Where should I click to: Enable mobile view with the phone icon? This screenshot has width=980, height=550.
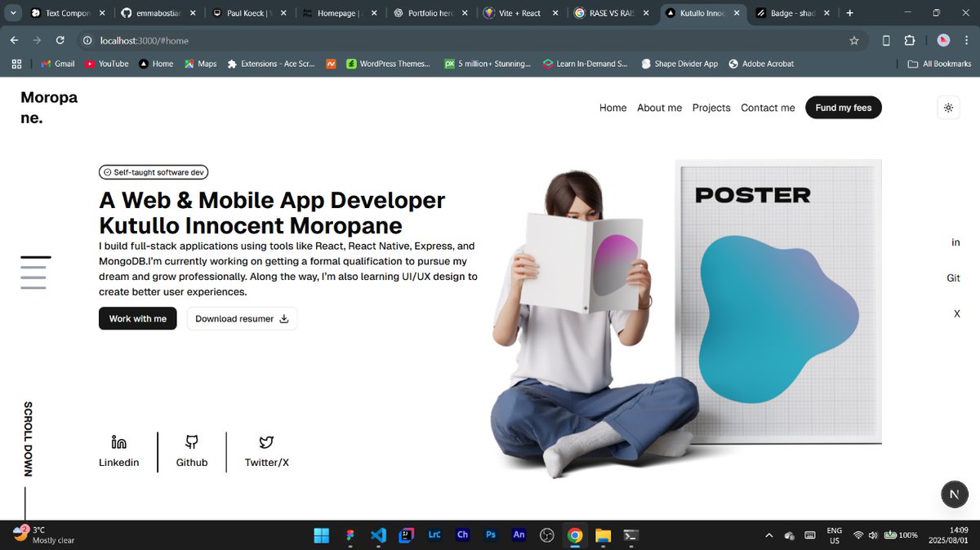(x=885, y=40)
